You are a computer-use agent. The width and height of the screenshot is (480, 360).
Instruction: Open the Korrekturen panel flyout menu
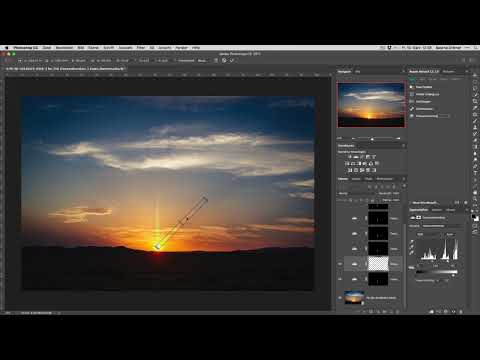click(x=403, y=146)
